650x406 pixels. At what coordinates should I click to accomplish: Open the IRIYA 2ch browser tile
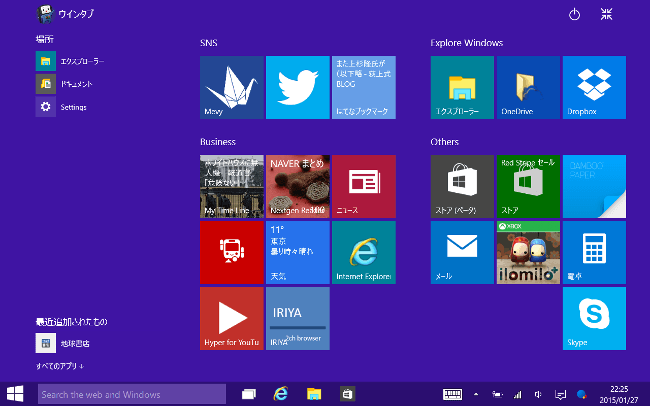[x=298, y=318]
